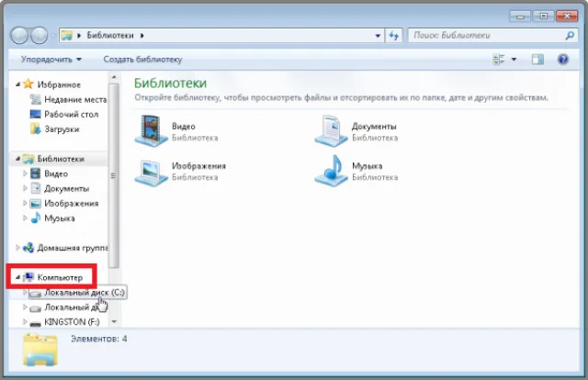Click Видео film icon in sidebar tree
The height and width of the screenshot is (380, 588).
click(35, 173)
